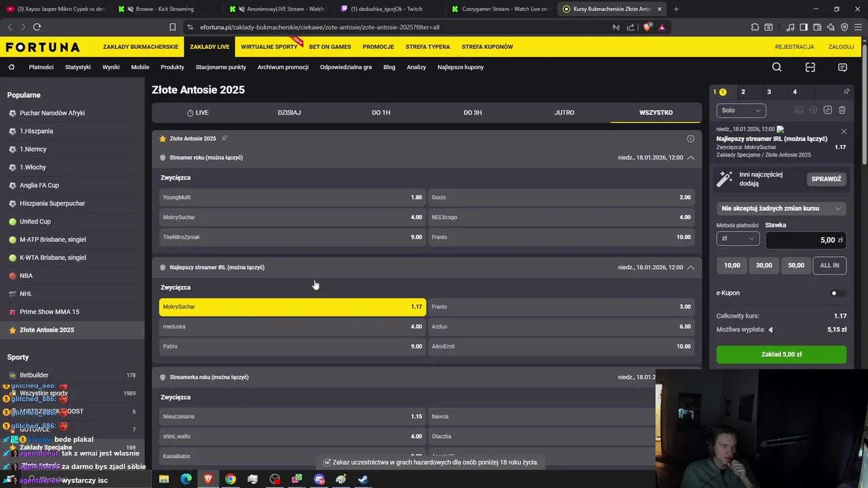Click the bet slip sort-order icon
Image resolution: width=868 pixels, height=488 pixels.
(x=799, y=110)
